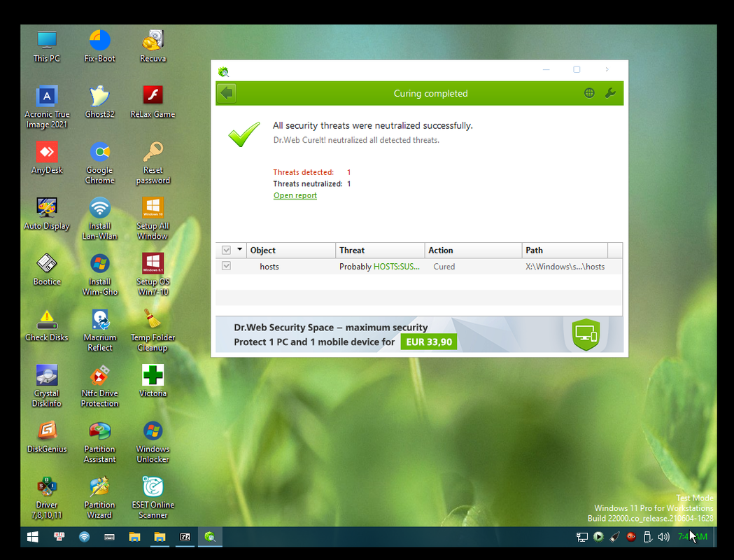Viewport: 734px width, 560px height.
Task: Open ESET Online Scanner icon
Action: tap(153, 497)
